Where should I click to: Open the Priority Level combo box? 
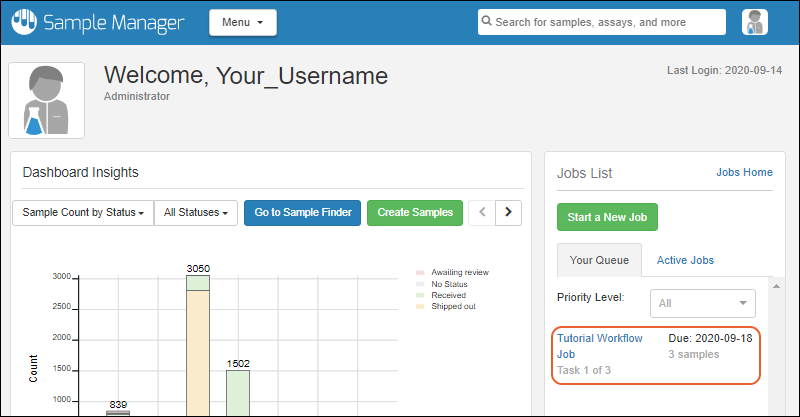702,303
